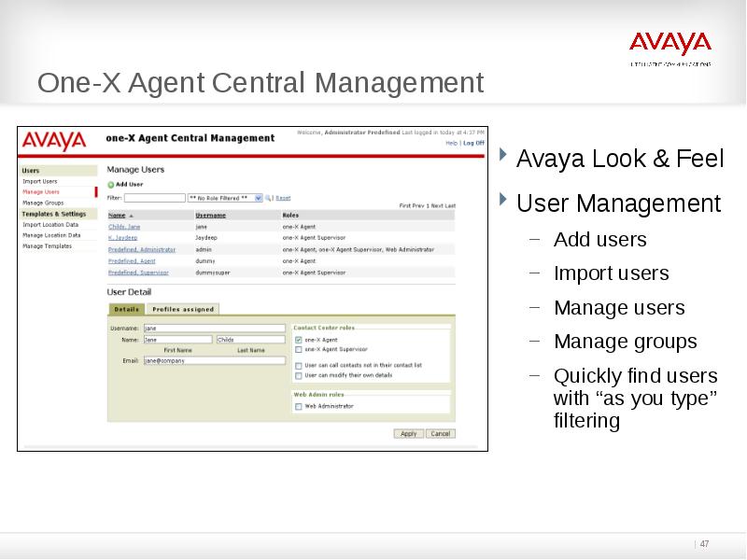Open the Predefined, Administrator user link
This screenshot has width=747, height=560.
[142, 250]
